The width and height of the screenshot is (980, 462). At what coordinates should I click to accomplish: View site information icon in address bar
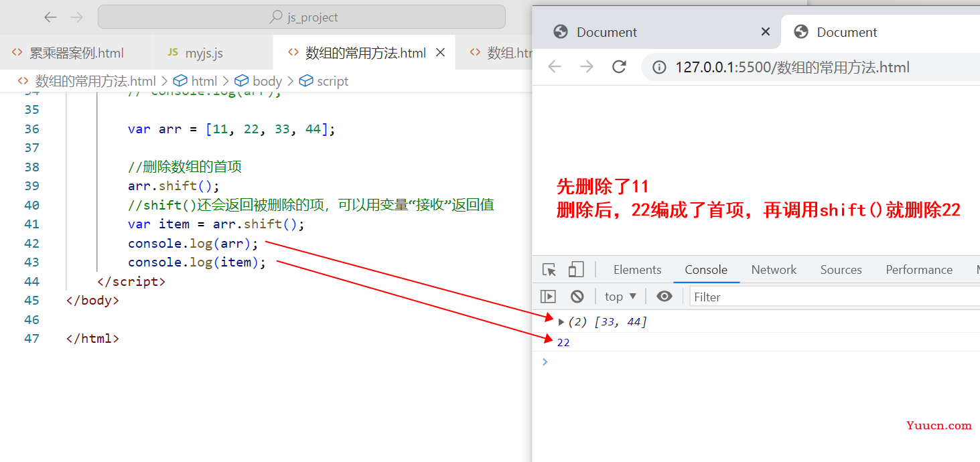[x=660, y=68]
